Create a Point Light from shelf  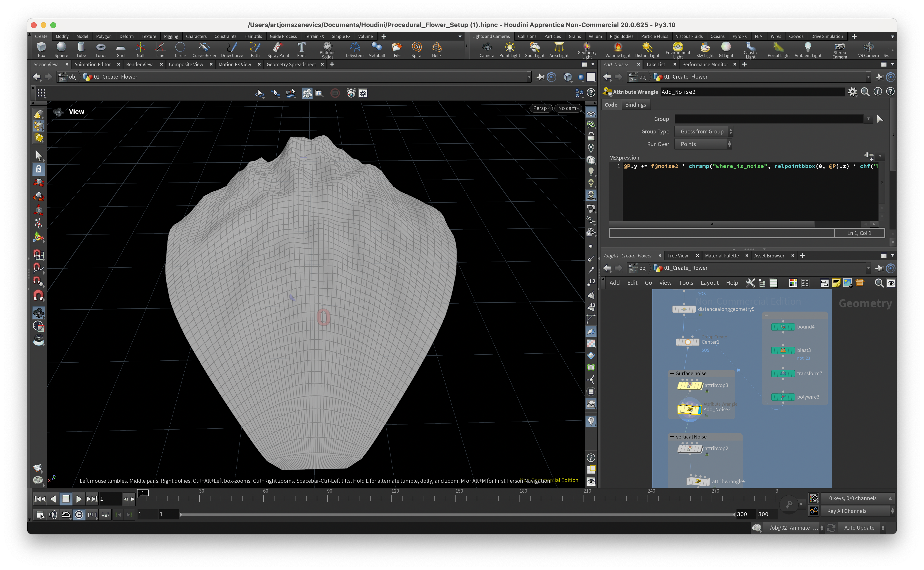point(510,49)
